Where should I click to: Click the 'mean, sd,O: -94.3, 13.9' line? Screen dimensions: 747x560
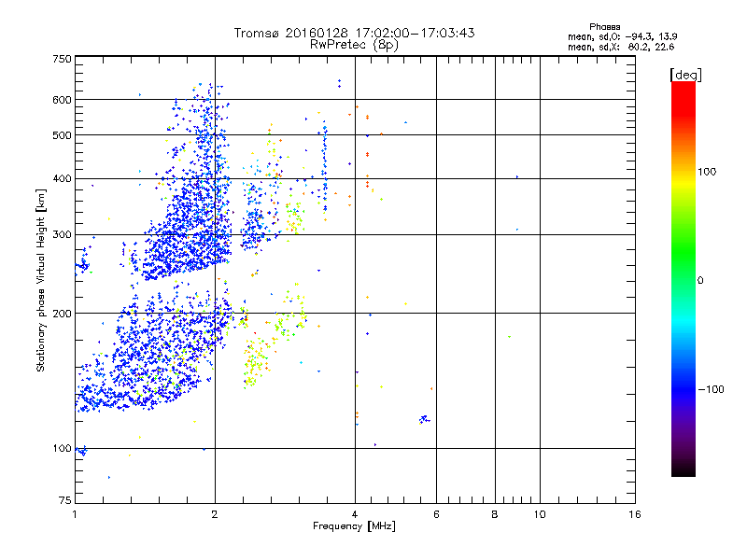622,36
